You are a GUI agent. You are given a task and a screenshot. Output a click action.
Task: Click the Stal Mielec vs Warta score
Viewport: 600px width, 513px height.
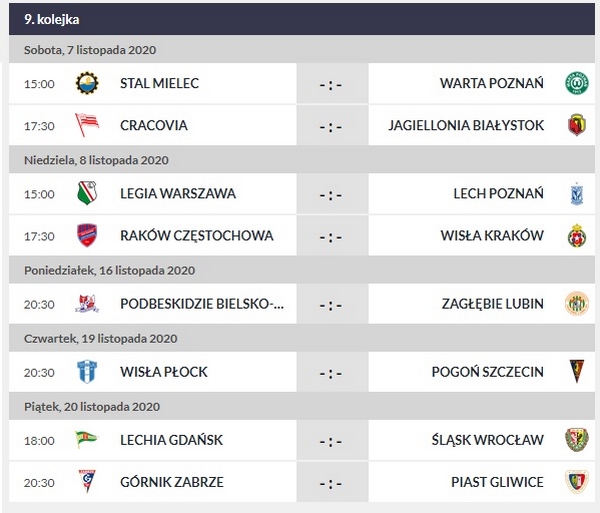click(x=331, y=84)
